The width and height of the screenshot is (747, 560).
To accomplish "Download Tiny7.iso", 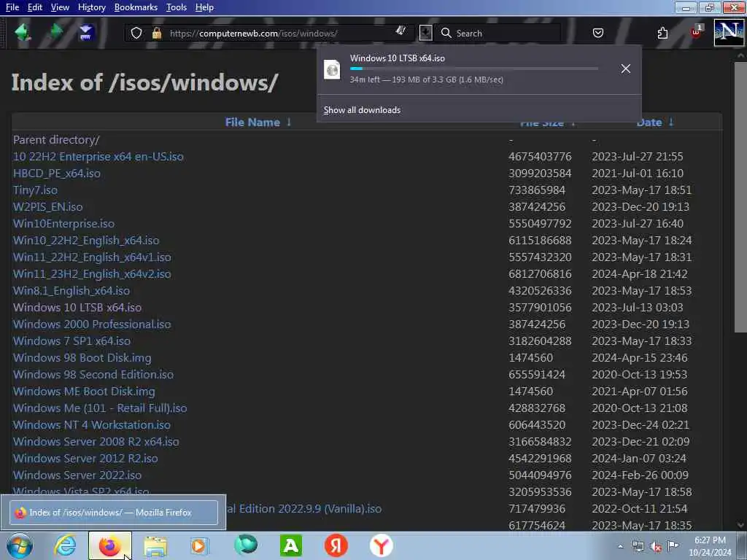I will (35, 190).
